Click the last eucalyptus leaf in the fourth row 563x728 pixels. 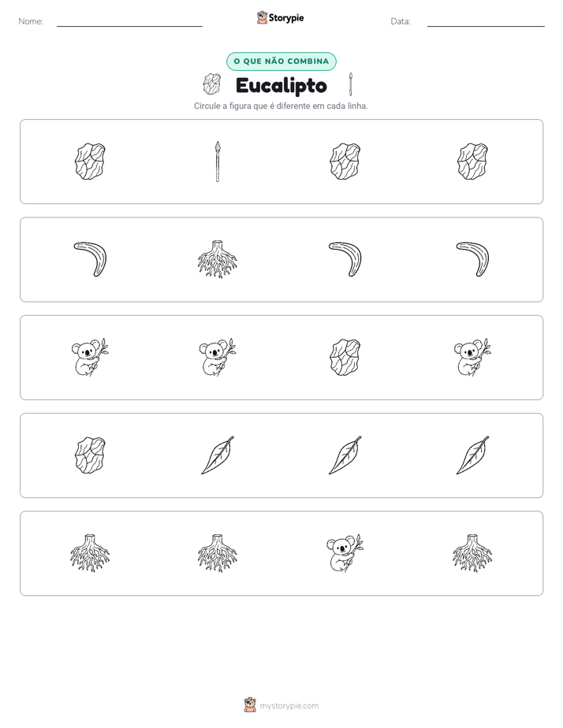point(472,455)
